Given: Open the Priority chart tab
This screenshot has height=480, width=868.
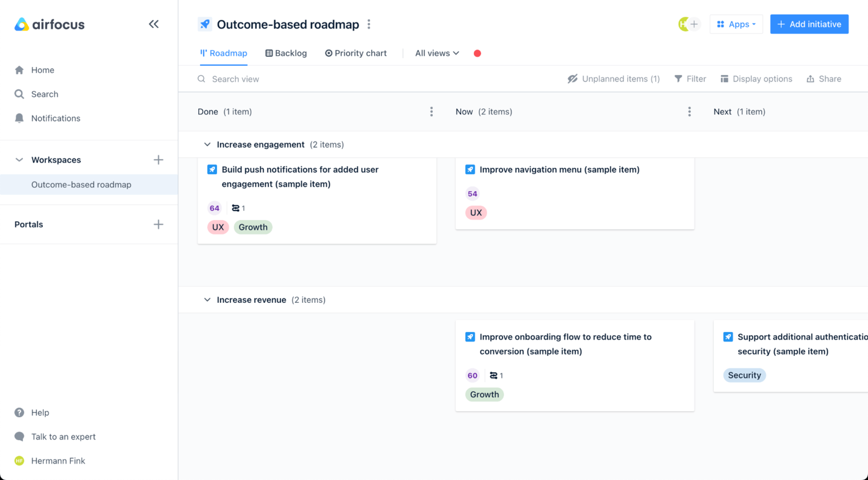Looking at the screenshot, I should pos(356,53).
